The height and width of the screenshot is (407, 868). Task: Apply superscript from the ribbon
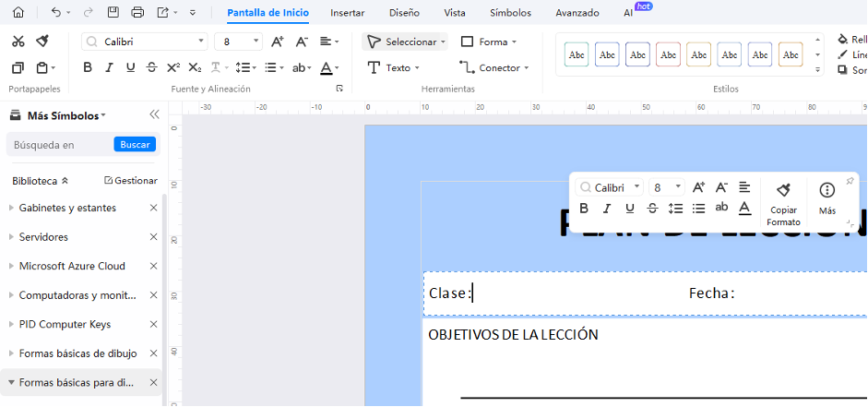(x=173, y=67)
